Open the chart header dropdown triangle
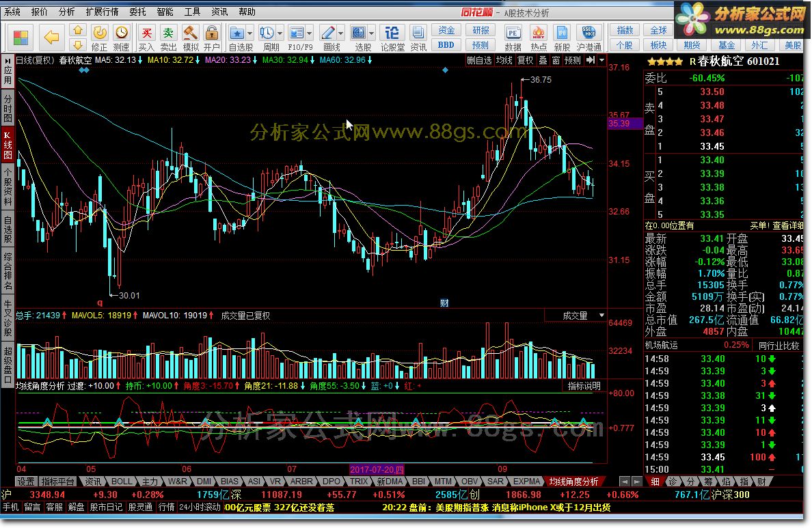 tap(601, 60)
